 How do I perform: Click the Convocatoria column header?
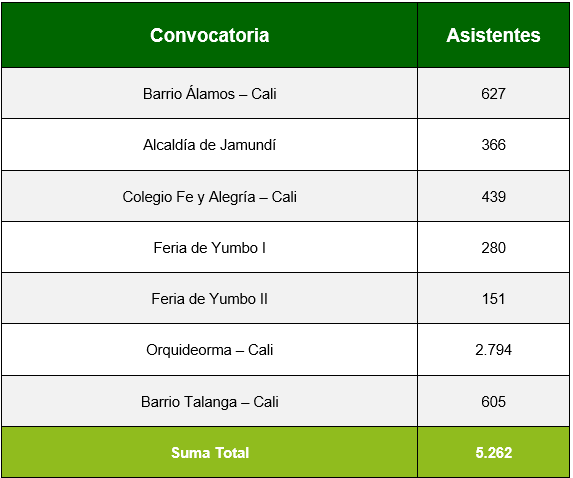pos(209,35)
